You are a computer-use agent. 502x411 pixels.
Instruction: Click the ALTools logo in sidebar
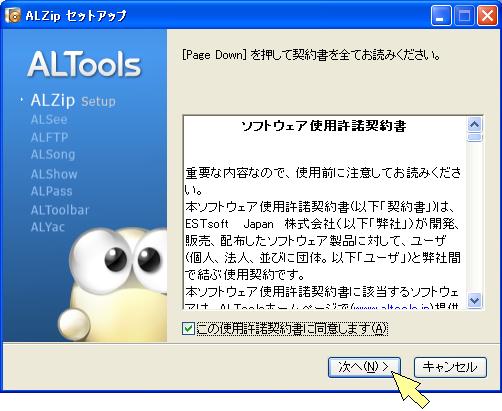84,64
